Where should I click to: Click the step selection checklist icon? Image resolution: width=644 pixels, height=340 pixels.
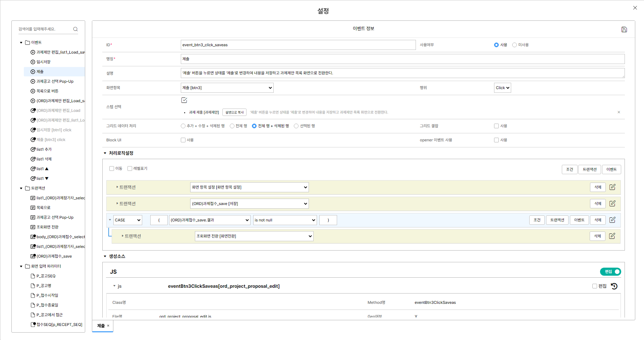coord(184,100)
